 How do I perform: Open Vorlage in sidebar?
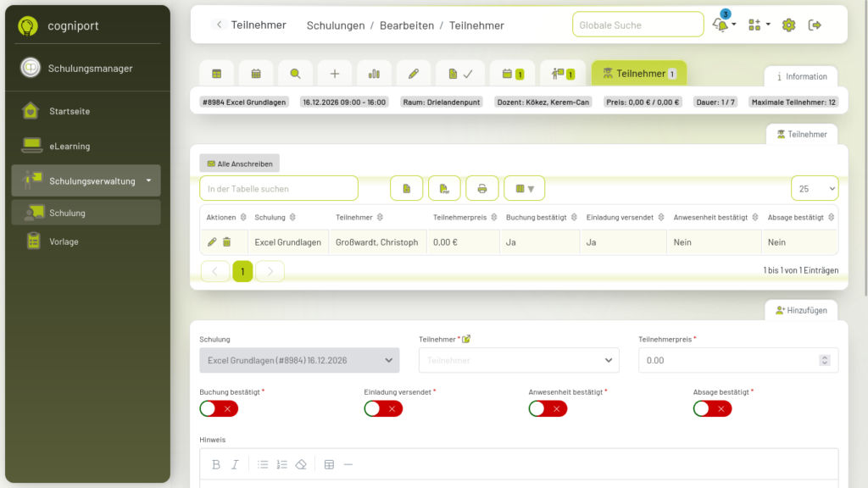tap(86, 241)
